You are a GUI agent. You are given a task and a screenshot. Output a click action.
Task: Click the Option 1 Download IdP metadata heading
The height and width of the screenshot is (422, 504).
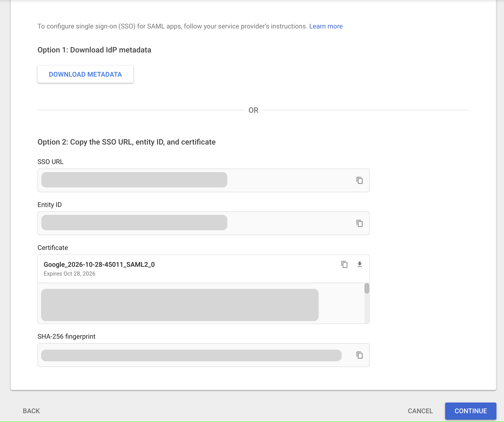94,50
